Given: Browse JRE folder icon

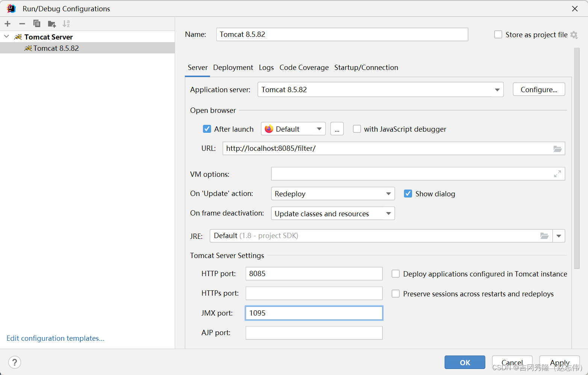Looking at the screenshot, I should tap(544, 236).
